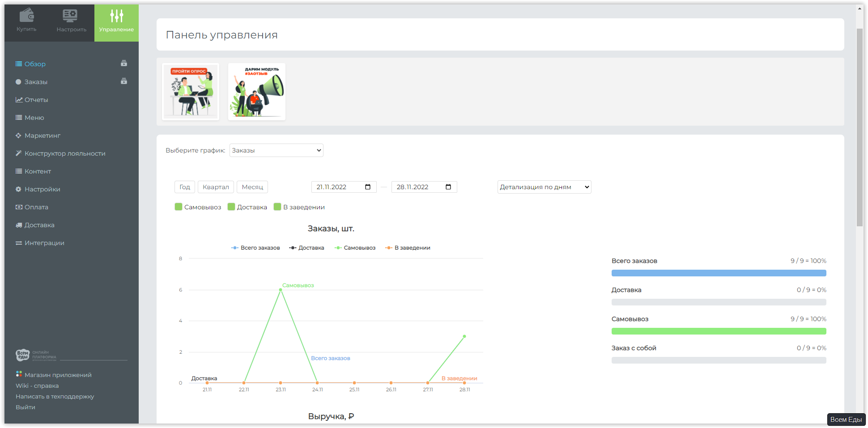Open the Купить wallet icon
868x428 pixels.
point(27,16)
